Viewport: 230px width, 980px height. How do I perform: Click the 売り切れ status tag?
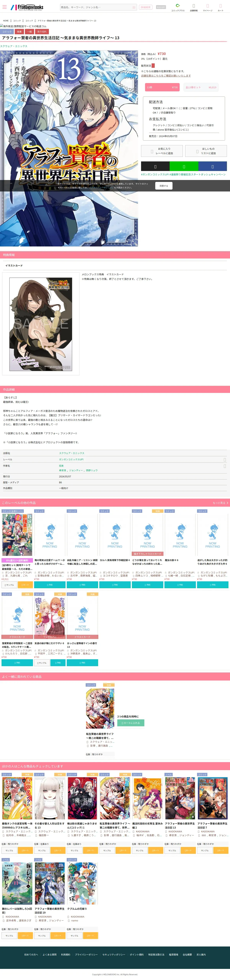(42, 32)
